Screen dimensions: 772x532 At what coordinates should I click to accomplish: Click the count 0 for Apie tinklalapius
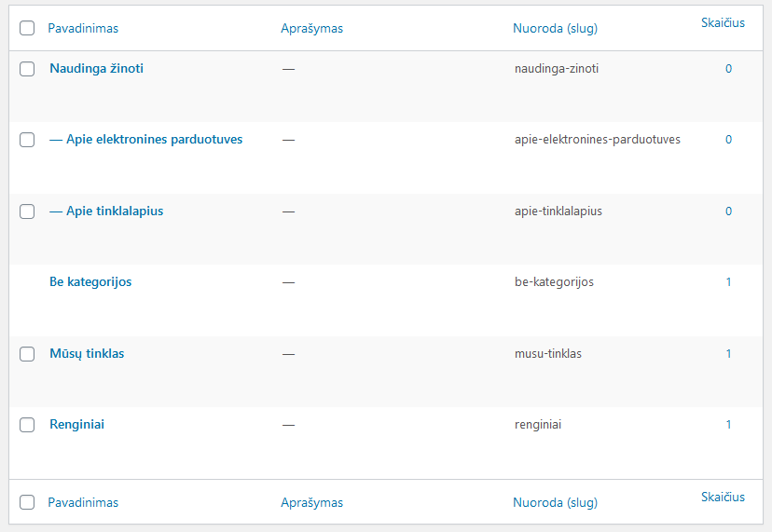click(728, 211)
